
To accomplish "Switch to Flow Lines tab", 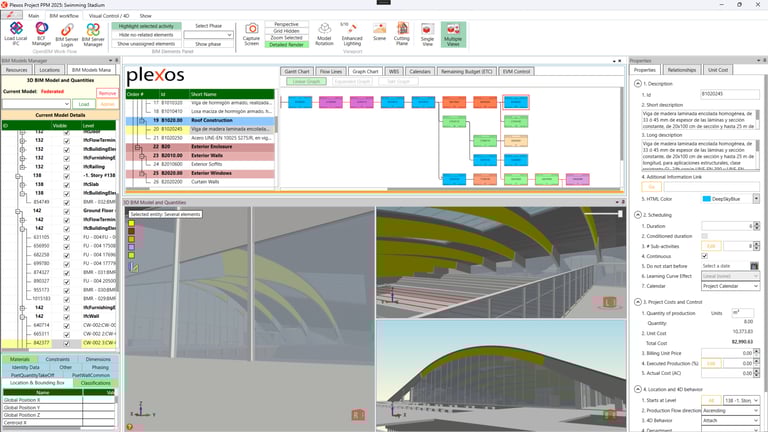I will (x=331, y=72).
